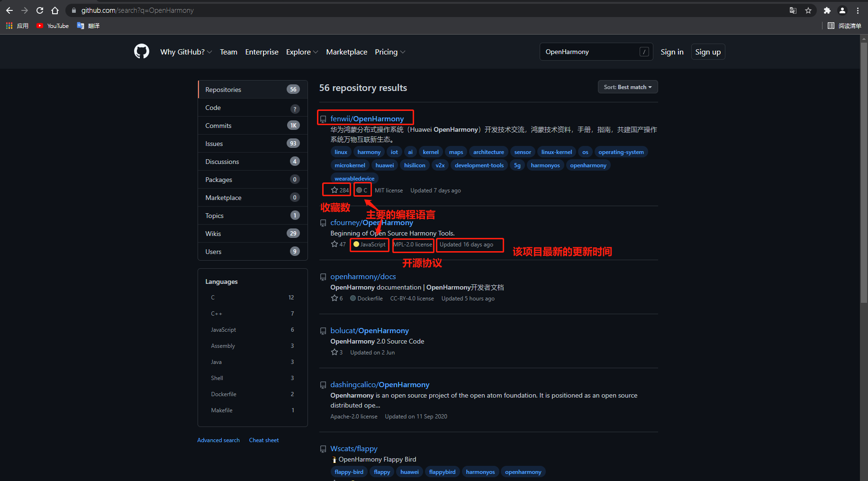Screen dimensions: 868x481
Task: Filter results by Assembly language
Action: 253,346
